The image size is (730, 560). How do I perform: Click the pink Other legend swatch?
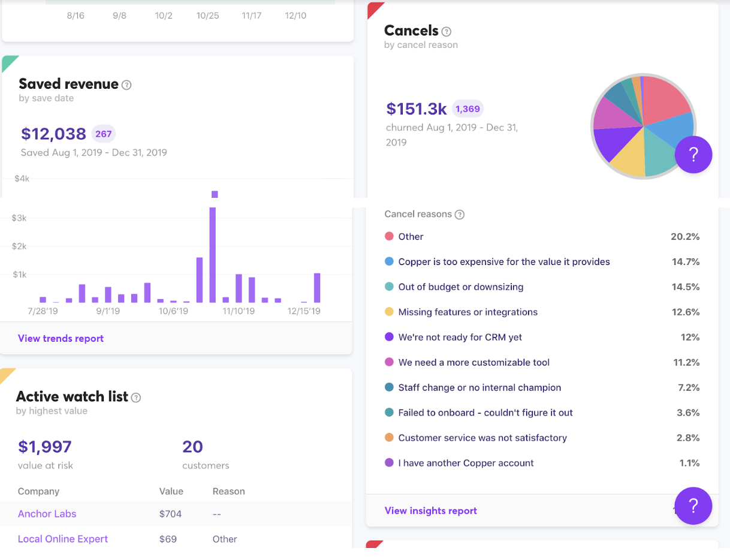click(x=389, y=237)
